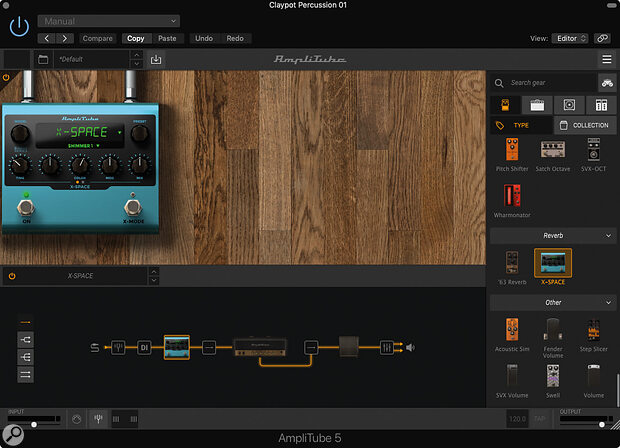Screen dimensions: 620x448
Task: Select the parallel routing chain layout icon
Action: pyautogui.click(x=25, y=374)
